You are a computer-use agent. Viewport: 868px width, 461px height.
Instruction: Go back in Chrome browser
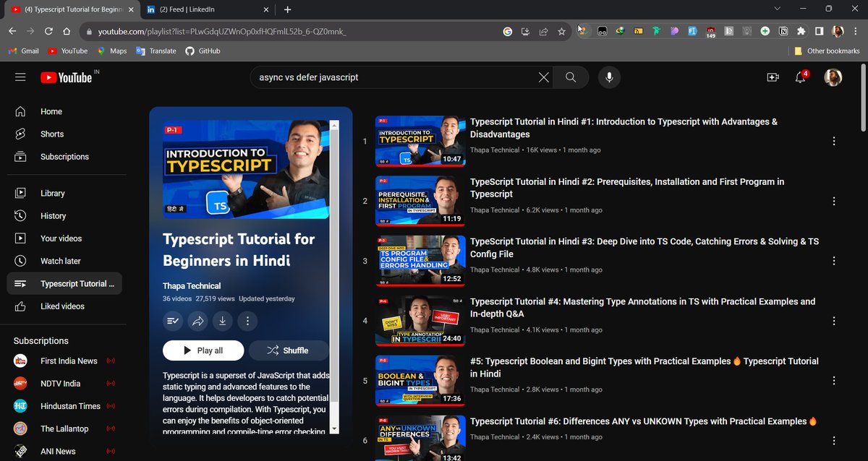pos(12,31)
